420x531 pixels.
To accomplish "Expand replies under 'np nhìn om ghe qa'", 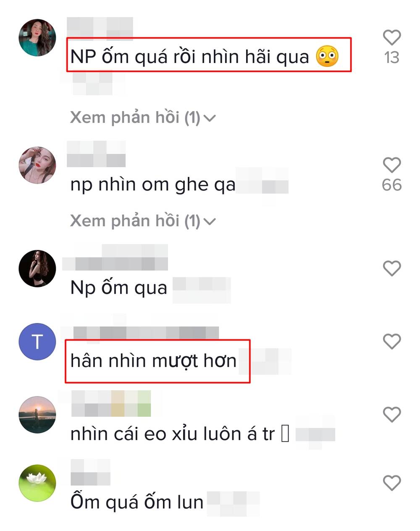I will pyautogui.click(x=143, y=221).
